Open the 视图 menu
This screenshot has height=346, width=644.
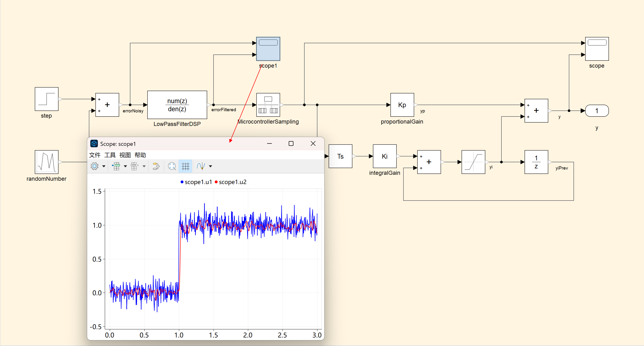125,155
